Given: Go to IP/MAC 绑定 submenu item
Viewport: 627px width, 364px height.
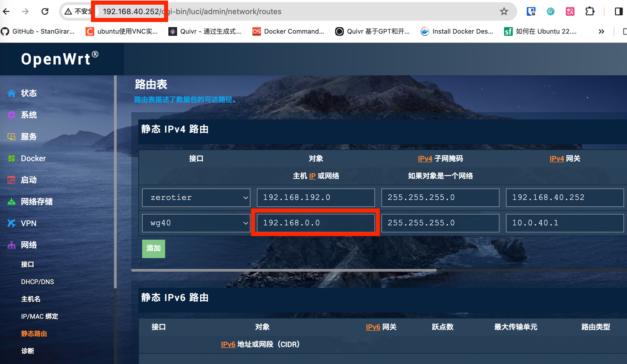Looking at the screenshot, I should [x=40, y=316].
